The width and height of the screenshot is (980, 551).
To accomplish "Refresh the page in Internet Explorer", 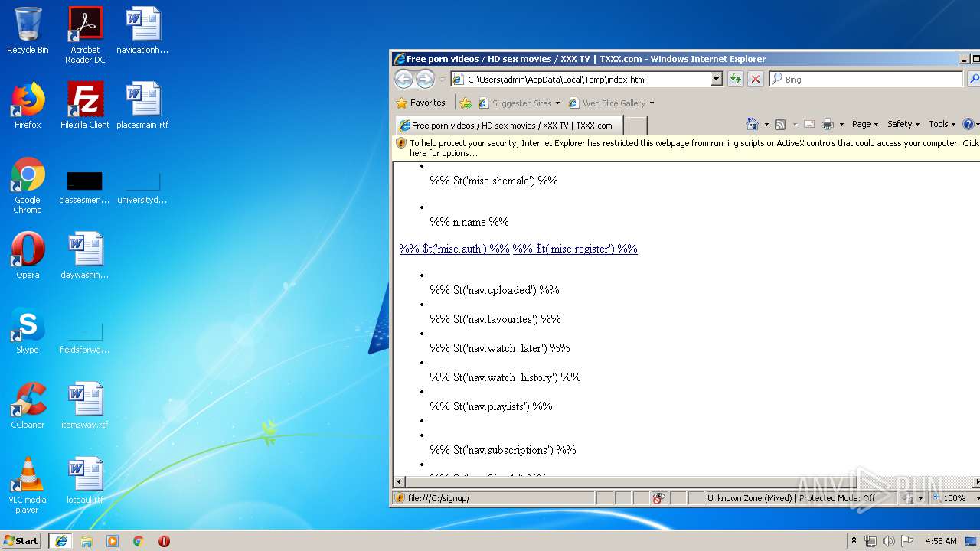I will point(735,79).
